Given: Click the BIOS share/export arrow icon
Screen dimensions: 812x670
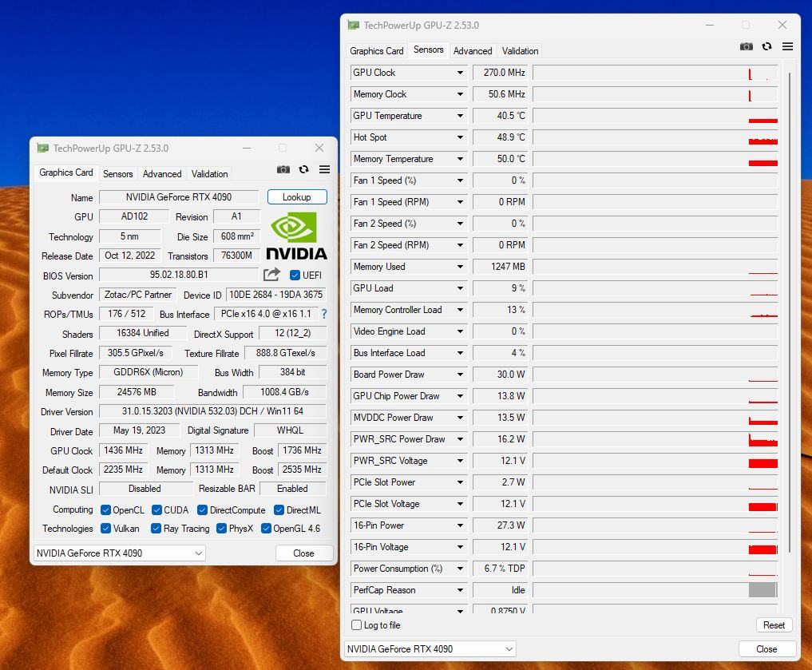Looking at the screenshot, I should coord(271,275).
